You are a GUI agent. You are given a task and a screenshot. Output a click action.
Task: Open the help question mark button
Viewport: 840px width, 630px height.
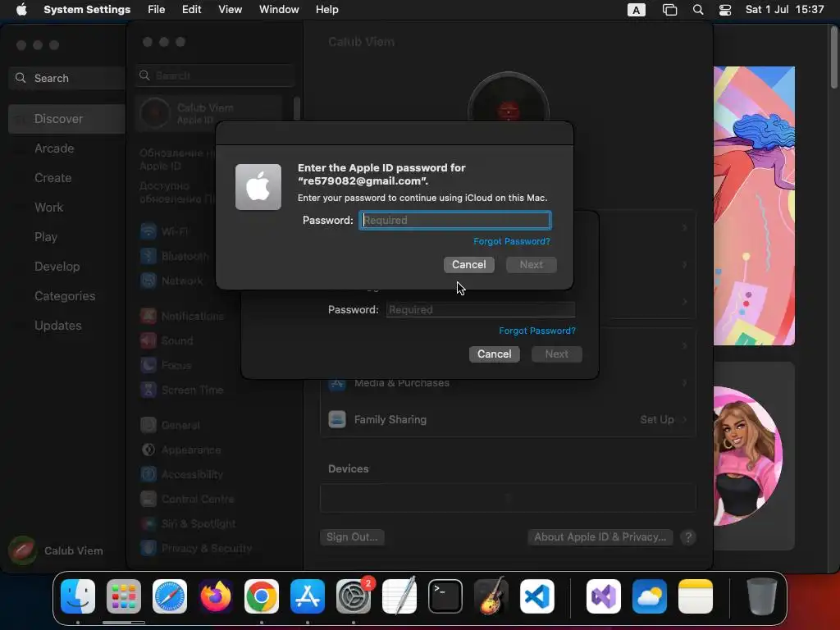click(x=688, y=537)
